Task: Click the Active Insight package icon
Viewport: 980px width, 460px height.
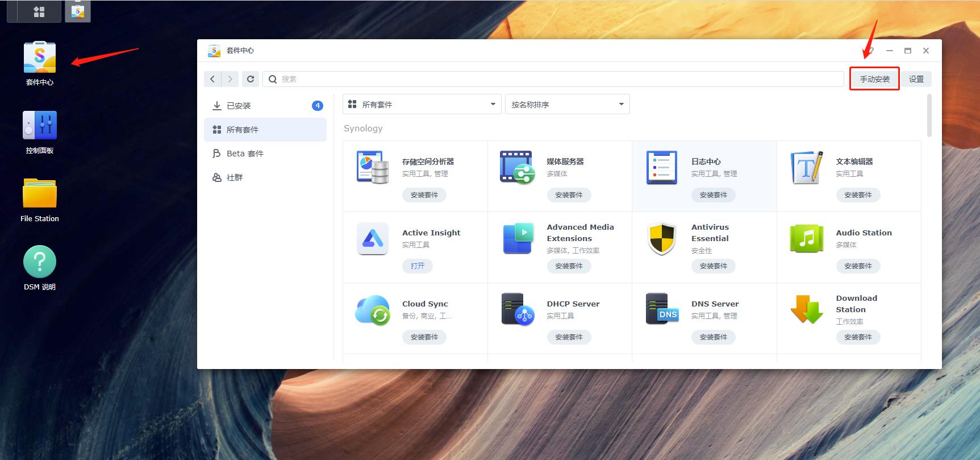Action: pyautogui.click(x=373, y=238)
